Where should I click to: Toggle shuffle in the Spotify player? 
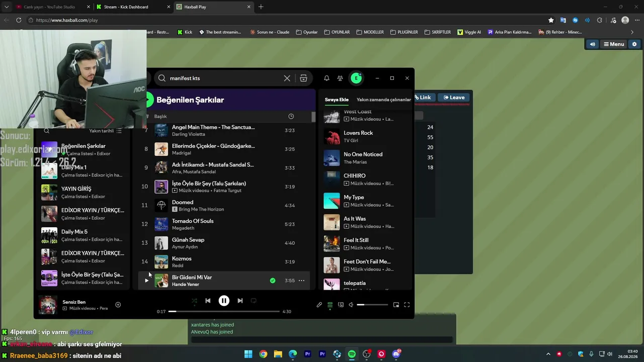pyautogui.click(x=194, y=301)
